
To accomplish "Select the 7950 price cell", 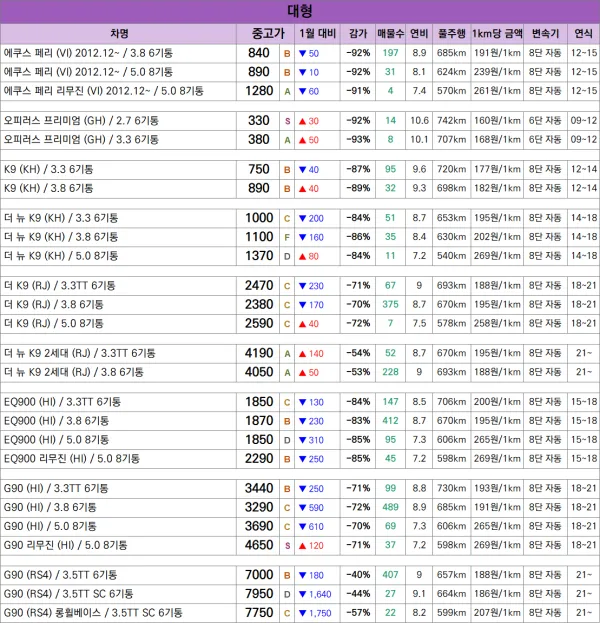I will pyautogui.click(x=258, y=594).
